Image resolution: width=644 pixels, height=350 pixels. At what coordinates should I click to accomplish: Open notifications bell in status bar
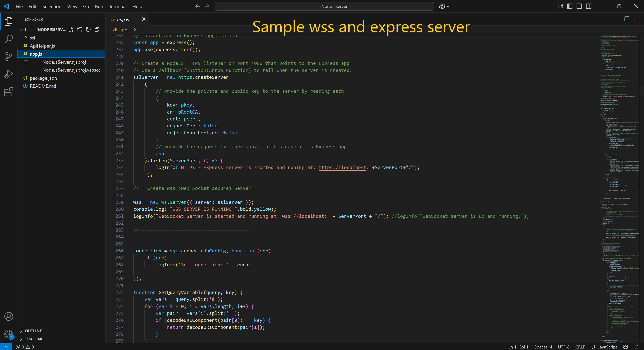pyautogui.click(x=636, y=347)
